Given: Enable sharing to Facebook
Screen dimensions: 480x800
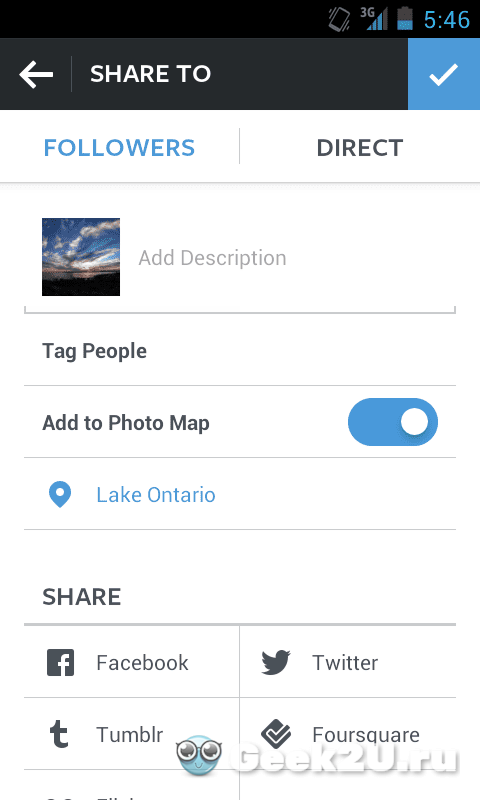Looking at the screenshot, I should (x=131, y=662).
